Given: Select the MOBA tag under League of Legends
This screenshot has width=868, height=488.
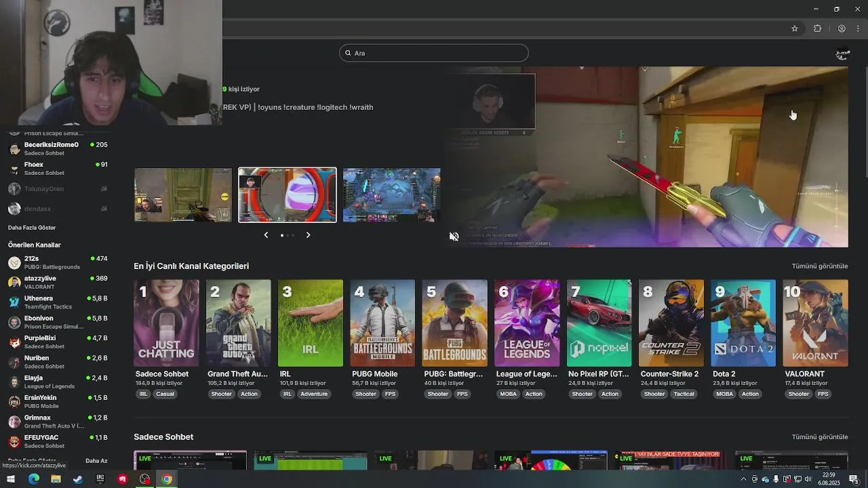Looking at the screenshot, I should pos(508,394).
